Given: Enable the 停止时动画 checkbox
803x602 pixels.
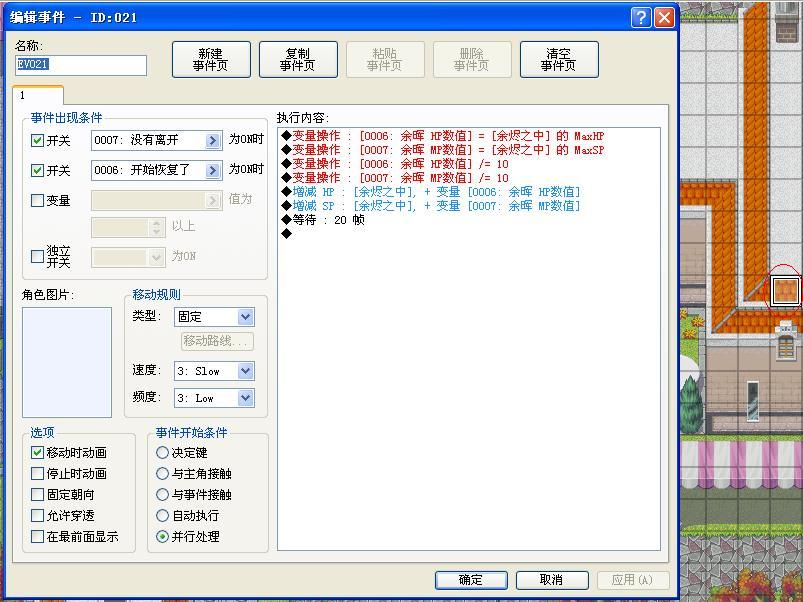Looking at the screenshot, I should click(37, 474).
